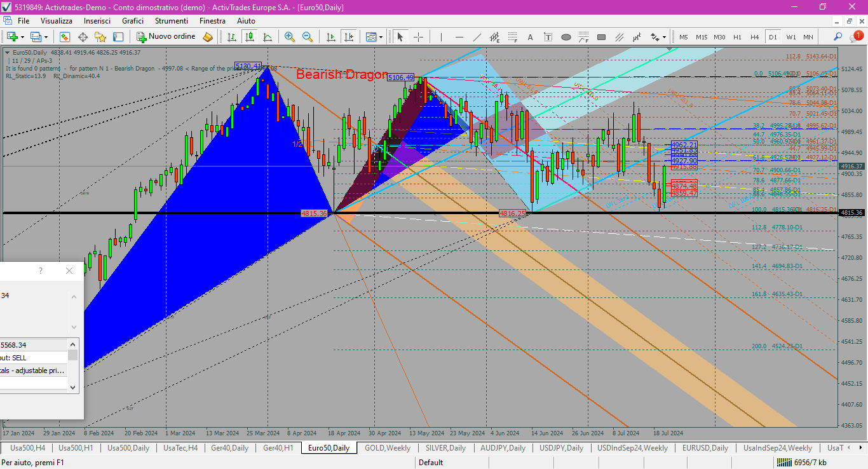
Task: Open the Visualizza menu
Action: 57,20
